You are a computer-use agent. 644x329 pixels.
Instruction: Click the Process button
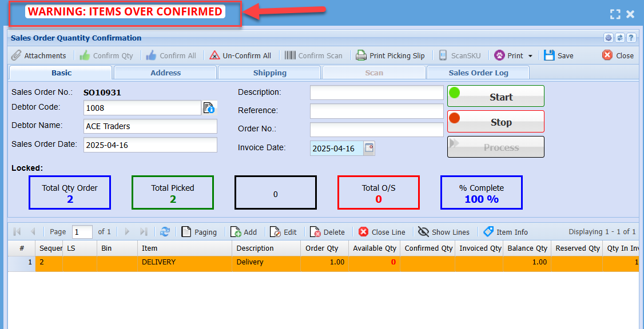point(496,147)
